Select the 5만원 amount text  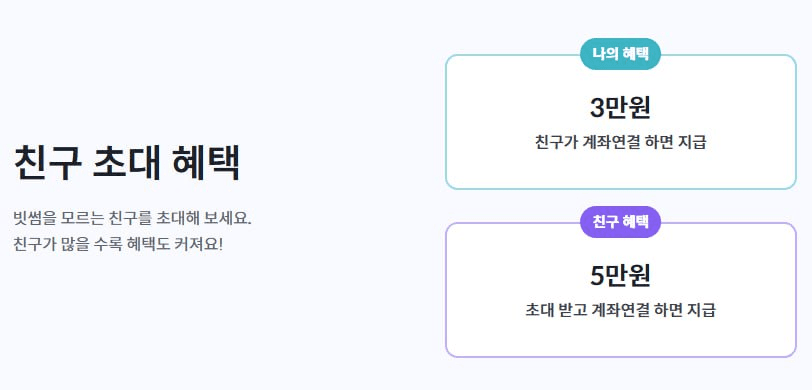click(620, 276)
